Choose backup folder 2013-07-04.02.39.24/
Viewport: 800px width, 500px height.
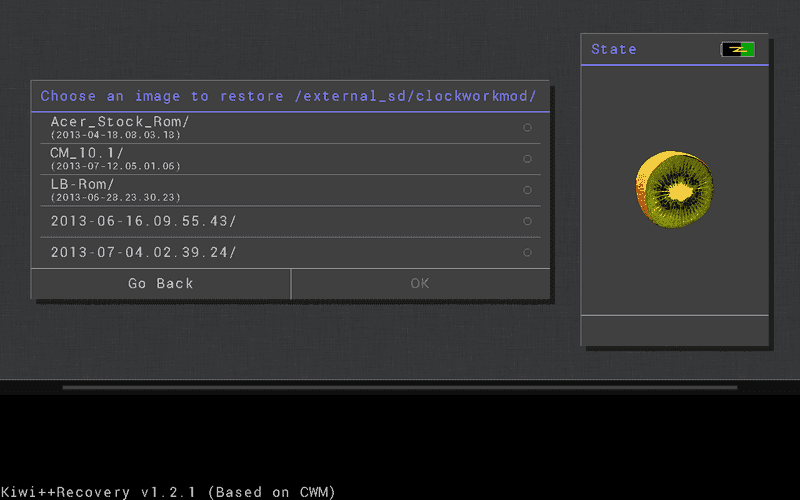(290, 252)
